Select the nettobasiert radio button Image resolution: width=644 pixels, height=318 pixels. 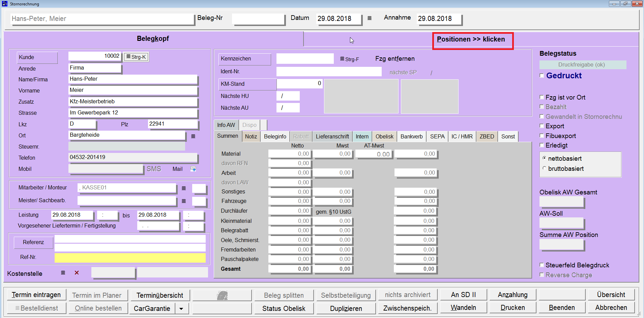click(544, 158)
